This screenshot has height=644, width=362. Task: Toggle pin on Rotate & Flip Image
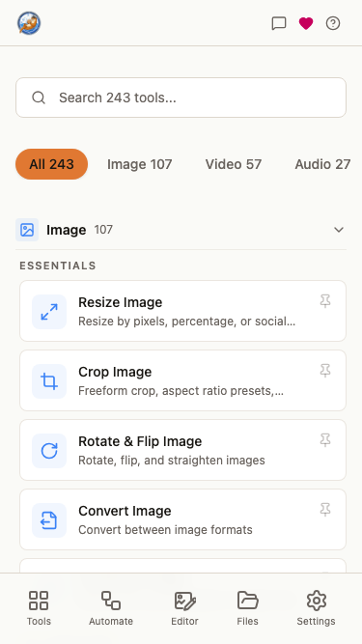(325, 440)
